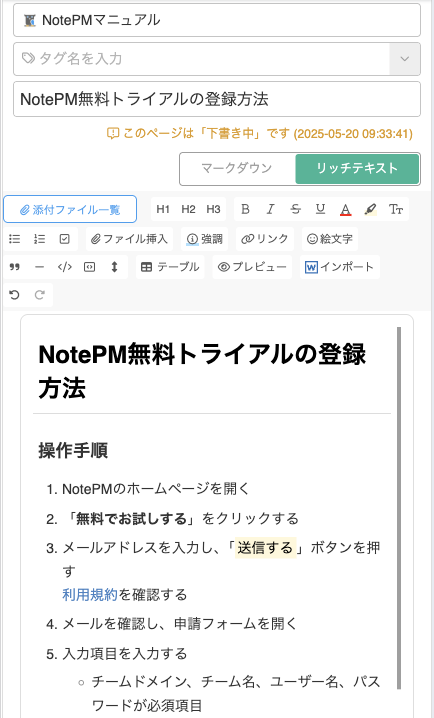This screenshot has height=718, width=434.
Task: Click the main heading in the editor
Action: 202,371
